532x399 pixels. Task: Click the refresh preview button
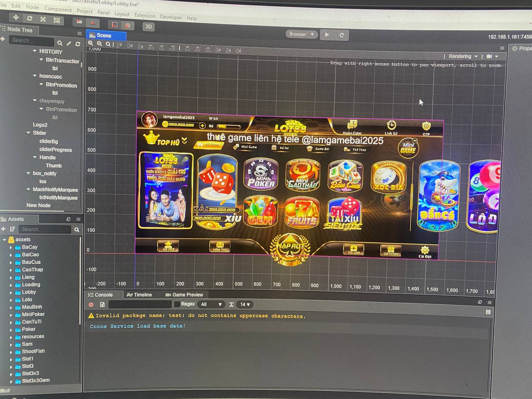pos(342,35)
